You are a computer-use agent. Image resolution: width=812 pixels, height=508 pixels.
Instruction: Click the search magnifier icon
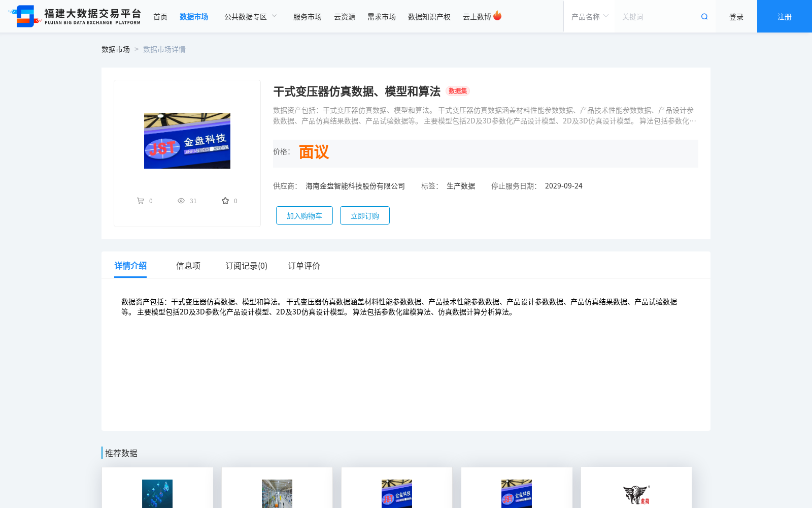[704, 17]
